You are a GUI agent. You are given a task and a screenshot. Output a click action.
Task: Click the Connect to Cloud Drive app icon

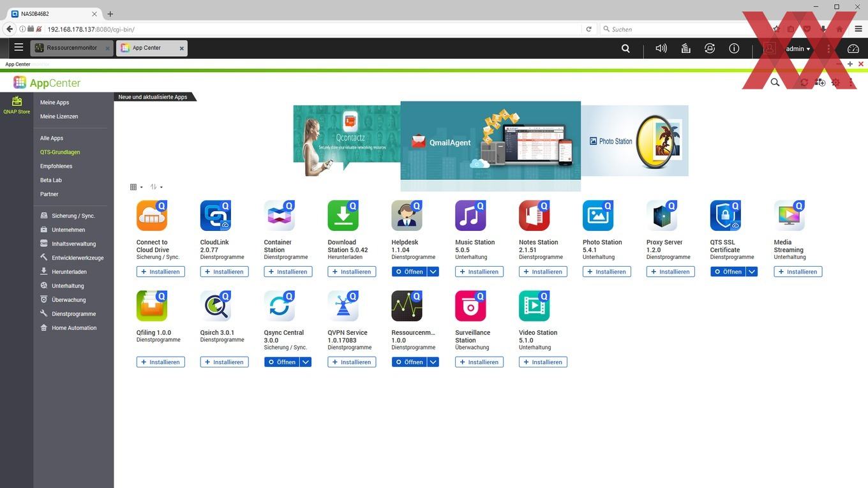(152, 216)
